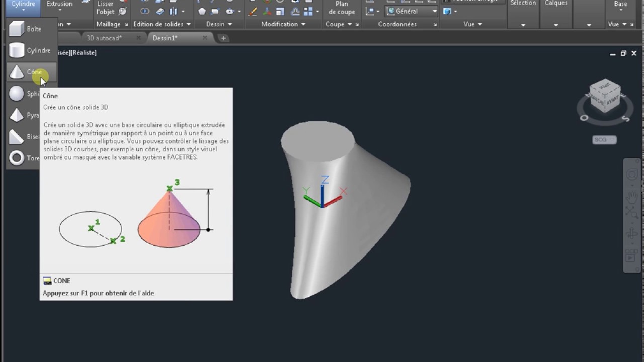
Task: Click the separate-solids icon in Edition de solides
Action: click(173, 11)
